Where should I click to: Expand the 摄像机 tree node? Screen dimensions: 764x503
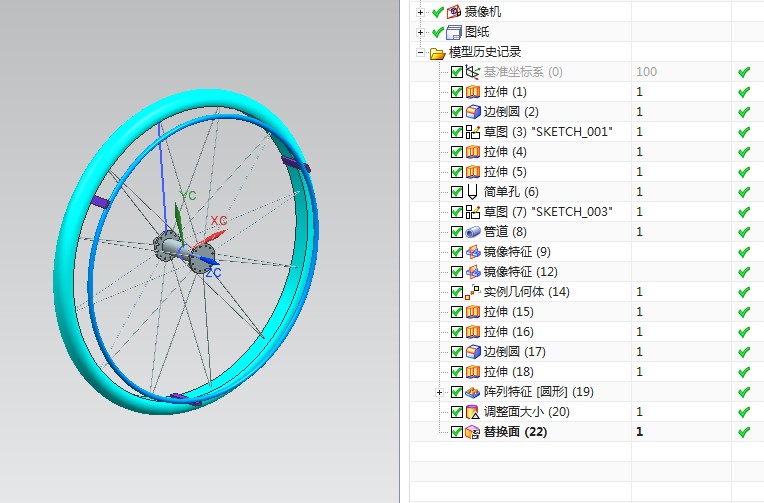click(420, 13)
